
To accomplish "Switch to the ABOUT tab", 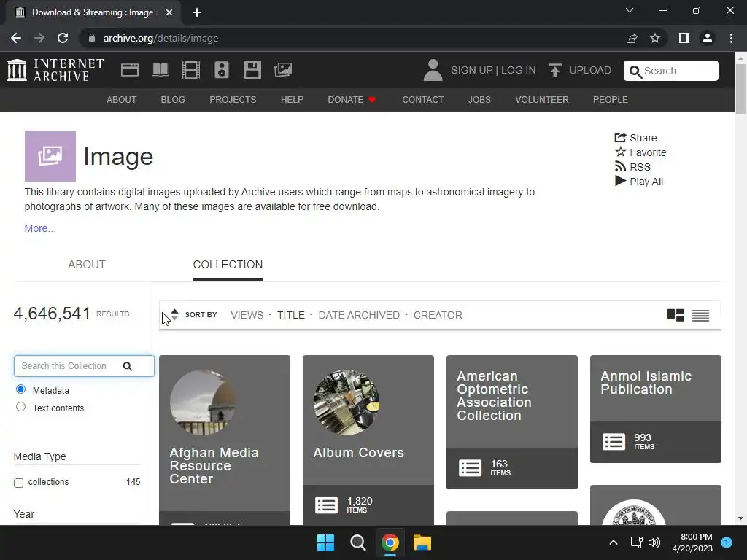I will (87, 264).
